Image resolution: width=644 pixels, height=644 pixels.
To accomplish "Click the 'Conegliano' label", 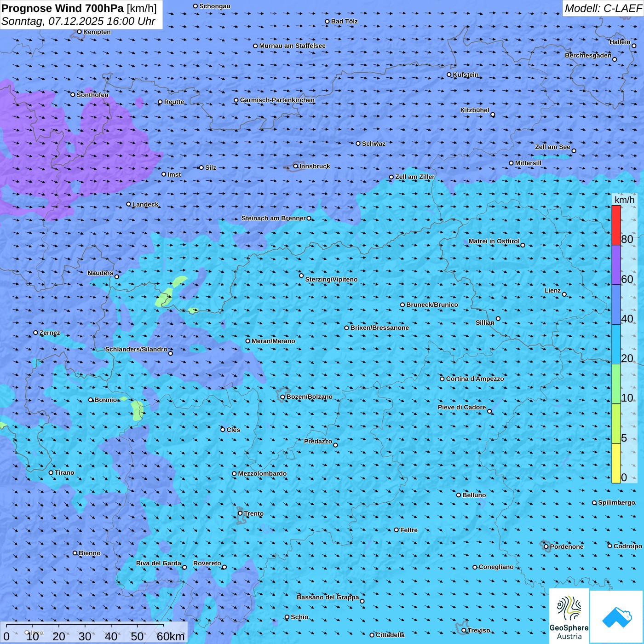I will [496, 567].
